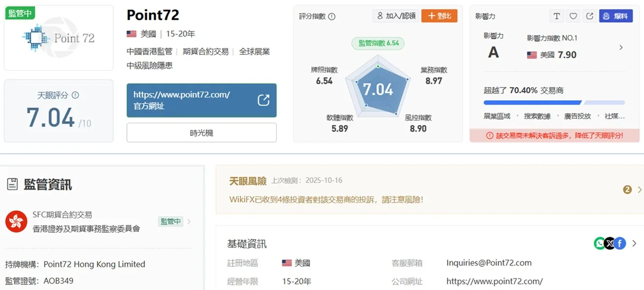Expand the 基礎資訊 chevron
This screenshot has width=644, height=290.
634,243
